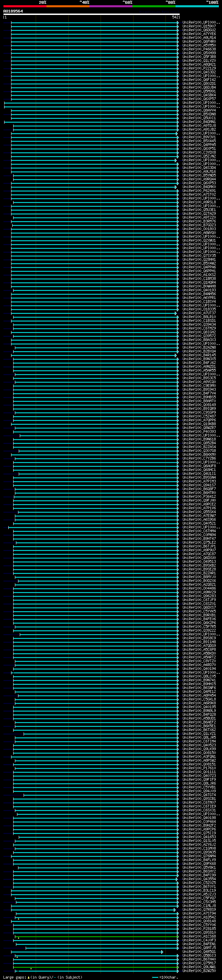222x980 pixels.
Task: Select hit label UniRef100_B4DMN1
Action: (199, 122)
